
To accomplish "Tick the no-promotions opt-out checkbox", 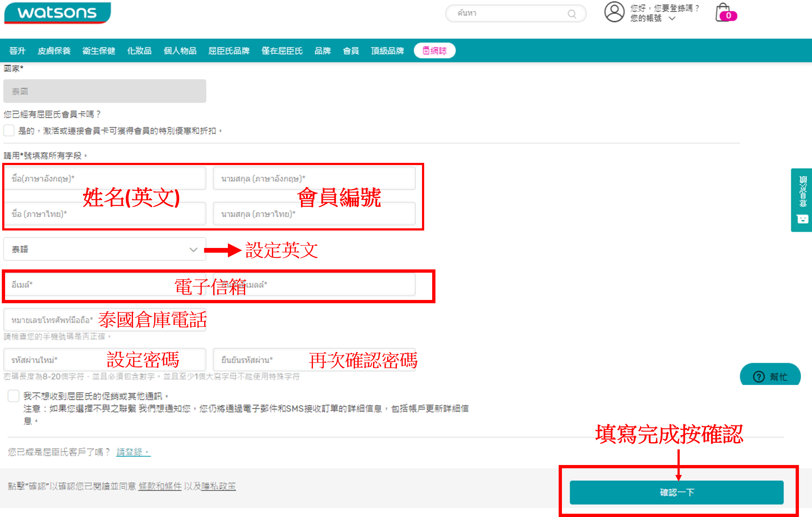I will pyautogui.click(x=13, y=396).
